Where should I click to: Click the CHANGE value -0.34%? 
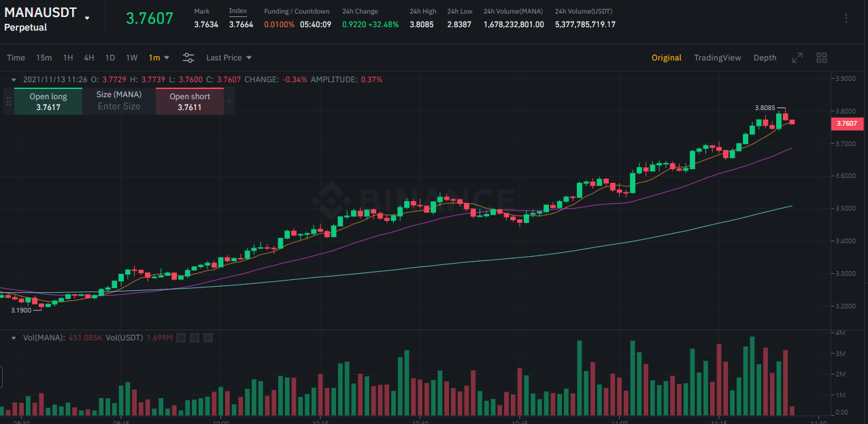293,79
